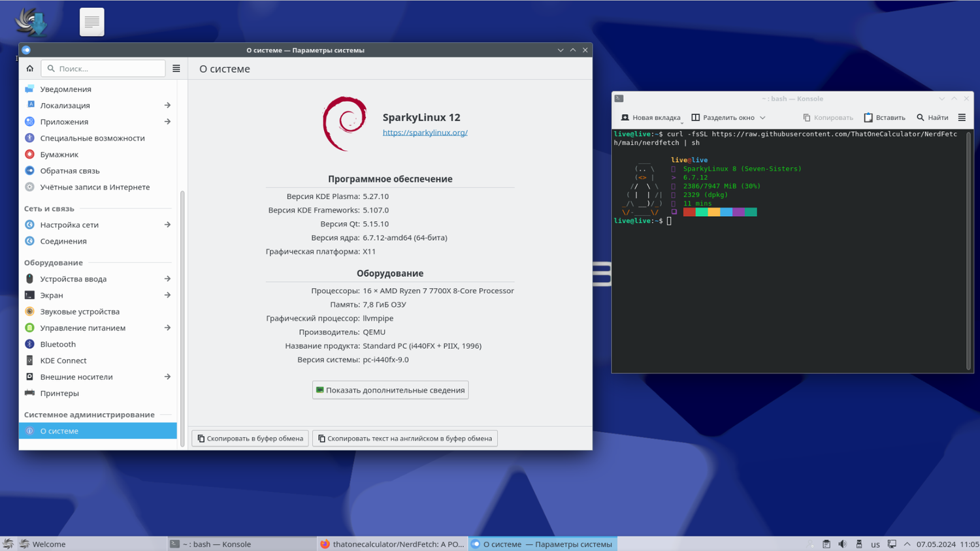Click Показать дополнительные сведения button

390,390
